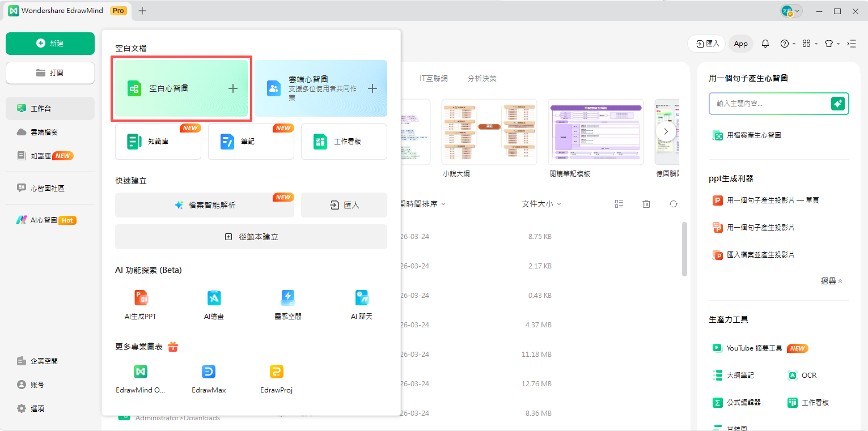This screenshot has width=868, height=431.
Task: Open the 靈感空間 tool
Action: 287,303
